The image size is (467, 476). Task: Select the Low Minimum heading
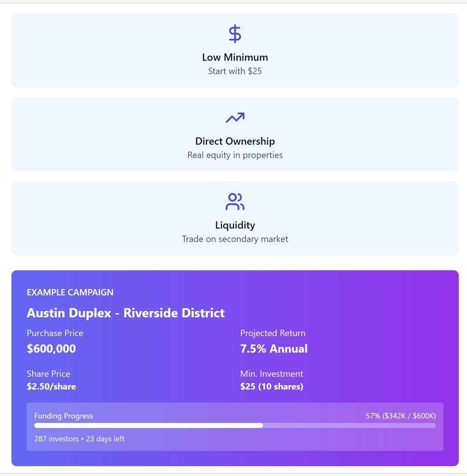[x=235, y=57]
